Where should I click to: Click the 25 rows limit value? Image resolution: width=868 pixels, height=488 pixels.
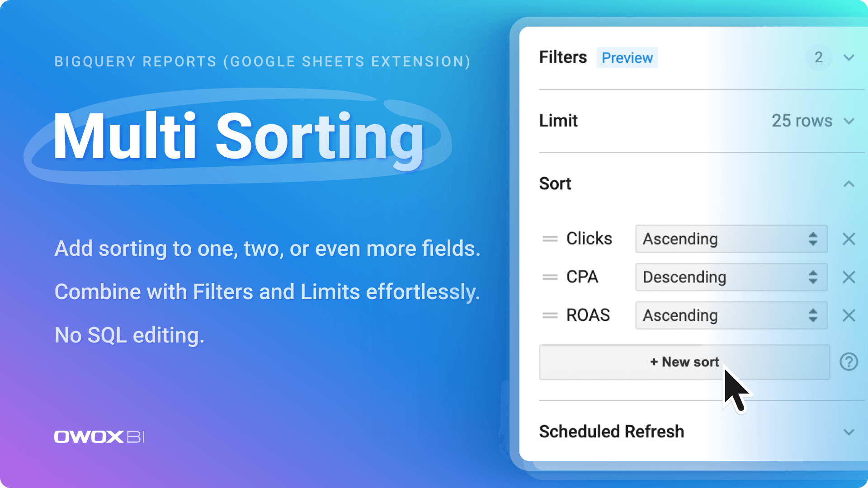(x=802, y=121)
